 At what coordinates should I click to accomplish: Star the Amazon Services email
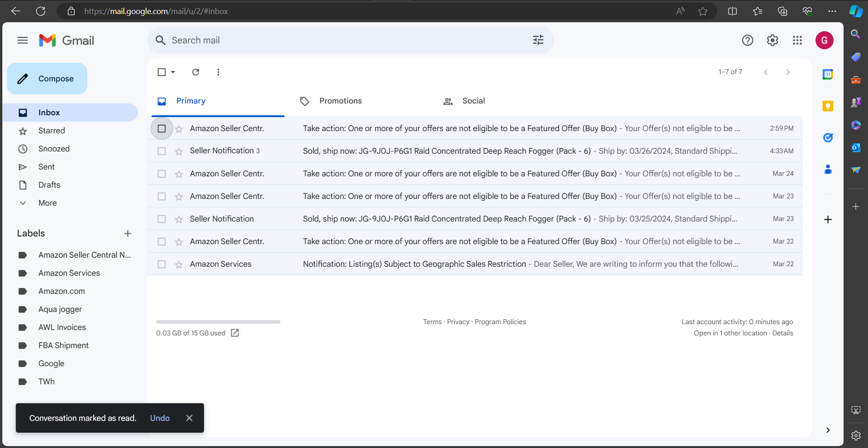[x=179, y=264]
